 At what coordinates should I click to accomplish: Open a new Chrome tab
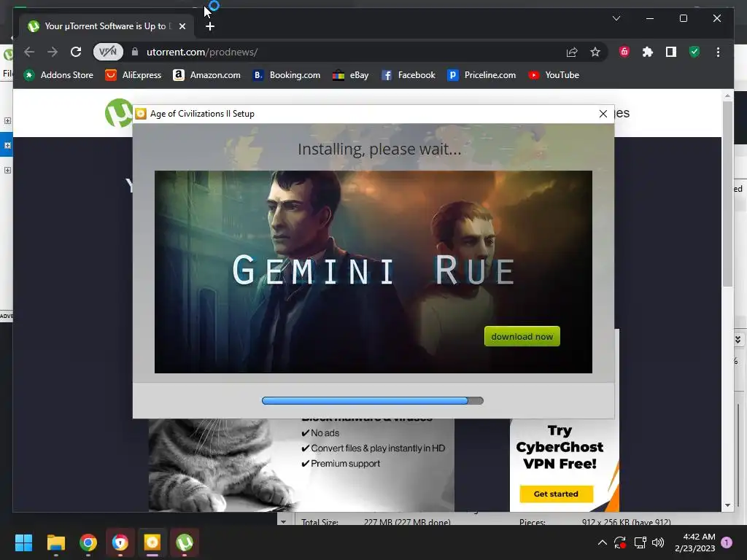(x=209, y=26)
